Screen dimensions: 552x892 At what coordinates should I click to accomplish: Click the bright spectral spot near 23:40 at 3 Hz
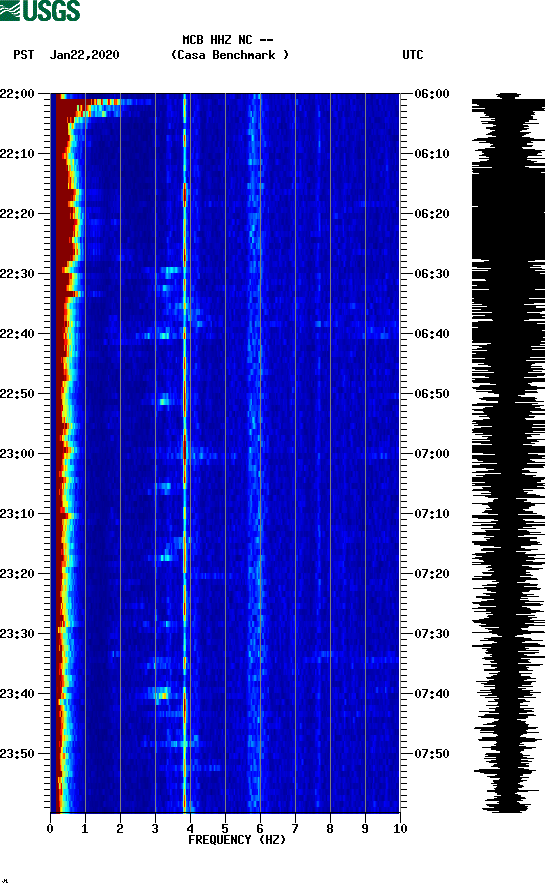point(162,695)
